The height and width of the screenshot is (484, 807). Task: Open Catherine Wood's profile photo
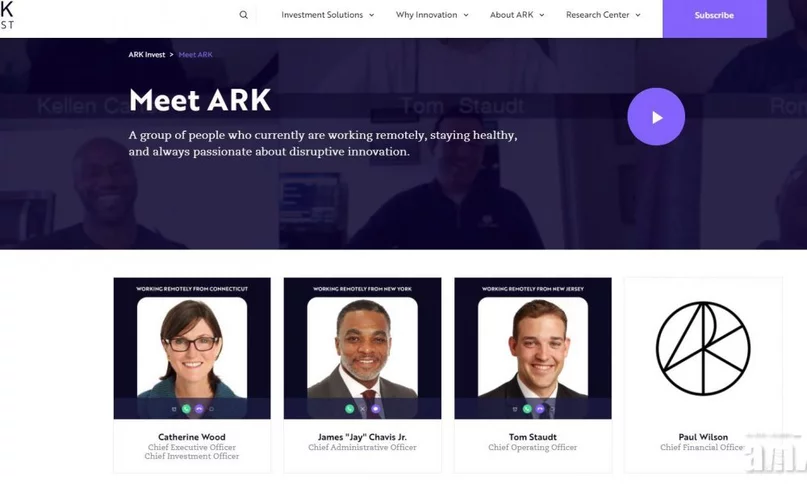(192, 348)
